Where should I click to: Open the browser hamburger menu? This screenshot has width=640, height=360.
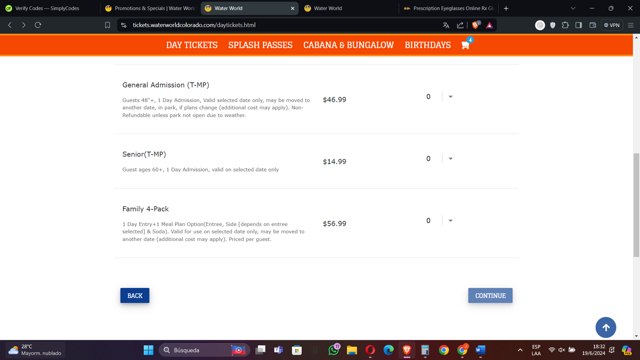click(631, 25)
